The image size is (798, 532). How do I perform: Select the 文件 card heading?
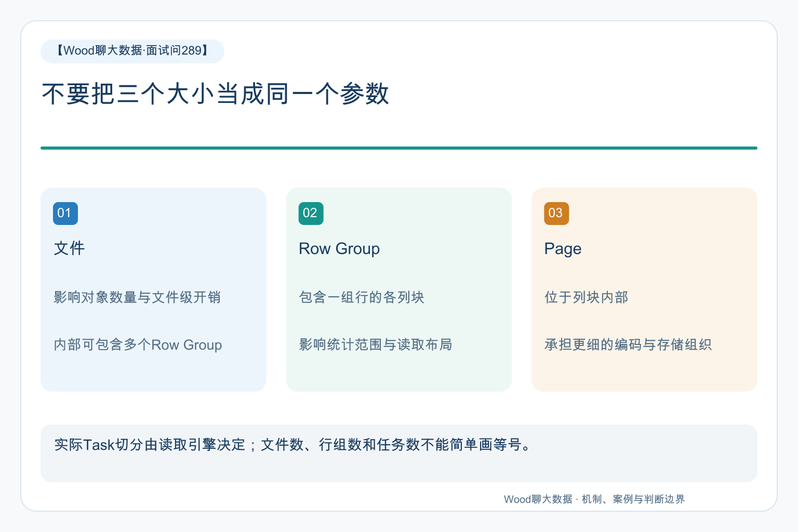pos(69,248)
